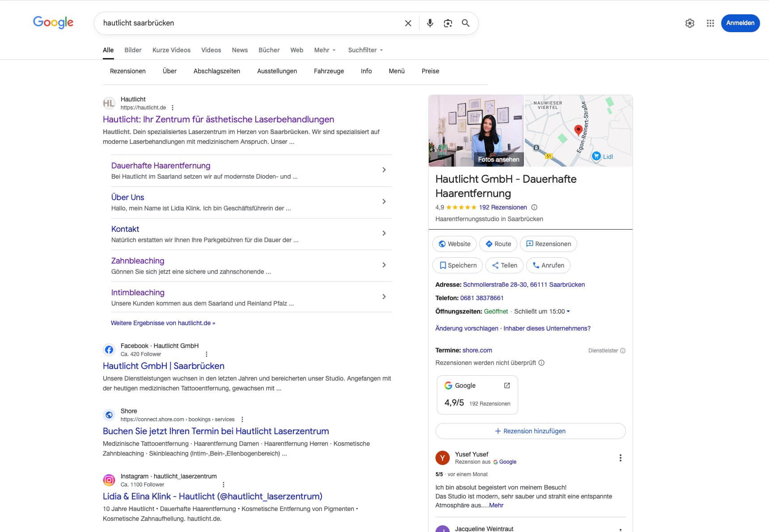769x532 pixels.
Task: Click the Anmelden sign-in button
Action: [x=740, y=23]
